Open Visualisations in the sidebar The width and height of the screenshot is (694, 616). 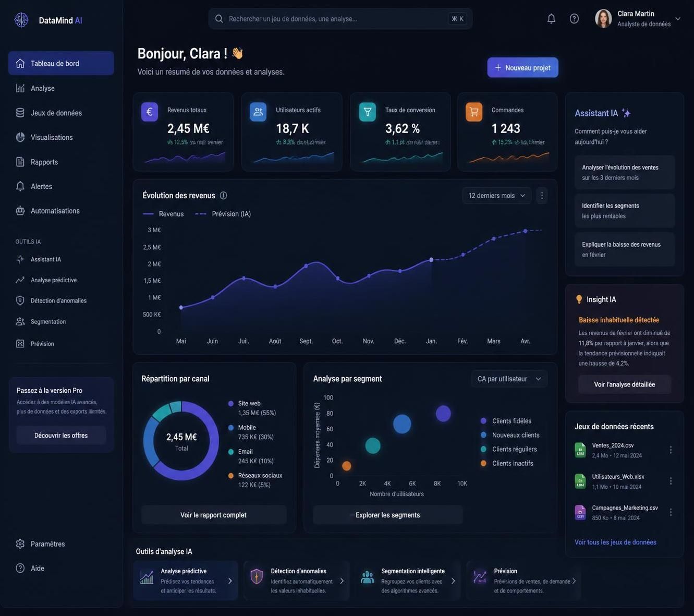[x=61, y=137]
